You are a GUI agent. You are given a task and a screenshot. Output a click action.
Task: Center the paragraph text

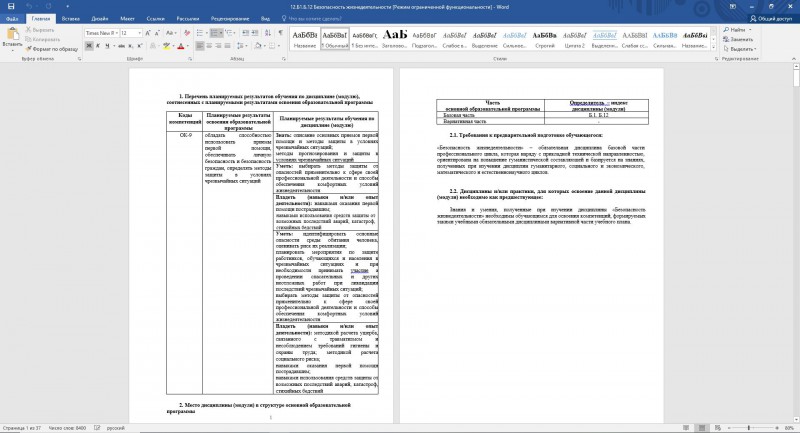(209, 46)
